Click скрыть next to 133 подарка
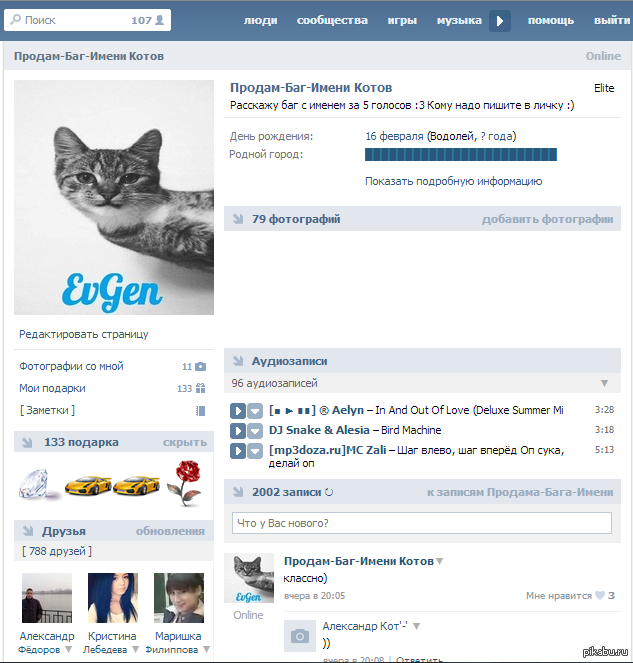Screen dimensions: 633x663 tap(185, 442)
